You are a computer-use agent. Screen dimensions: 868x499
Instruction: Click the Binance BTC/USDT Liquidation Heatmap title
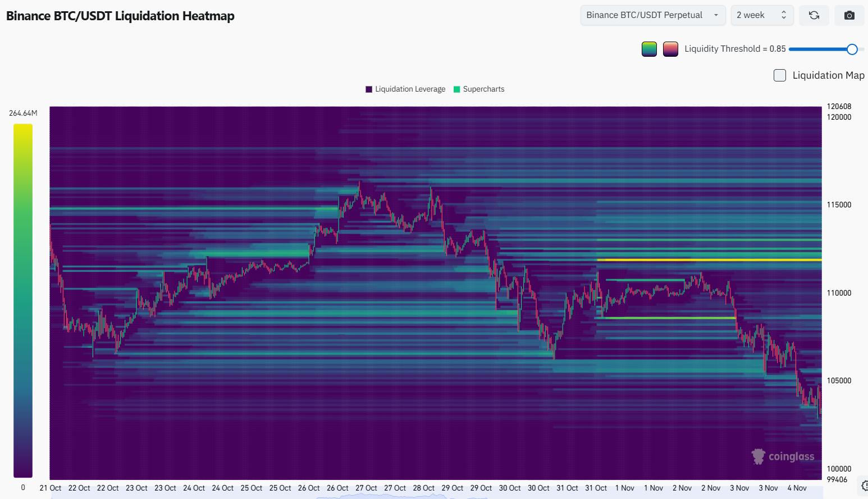(x=120, y=16)
